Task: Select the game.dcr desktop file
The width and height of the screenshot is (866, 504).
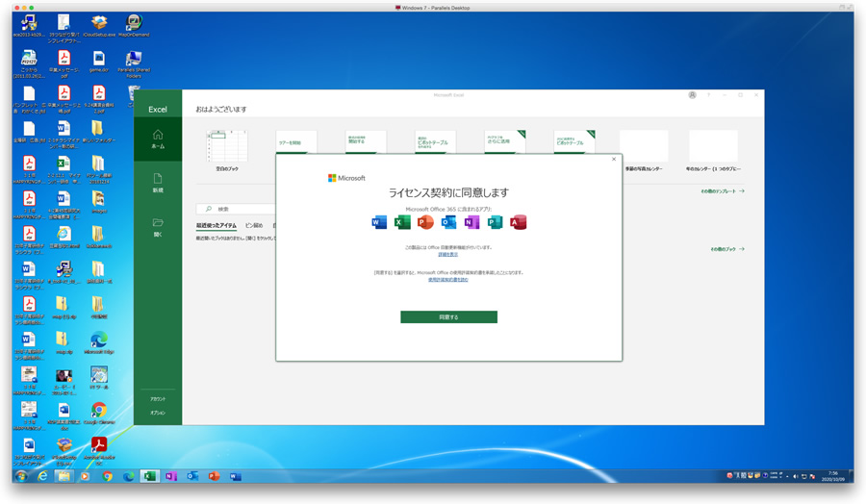Action: 99,62
